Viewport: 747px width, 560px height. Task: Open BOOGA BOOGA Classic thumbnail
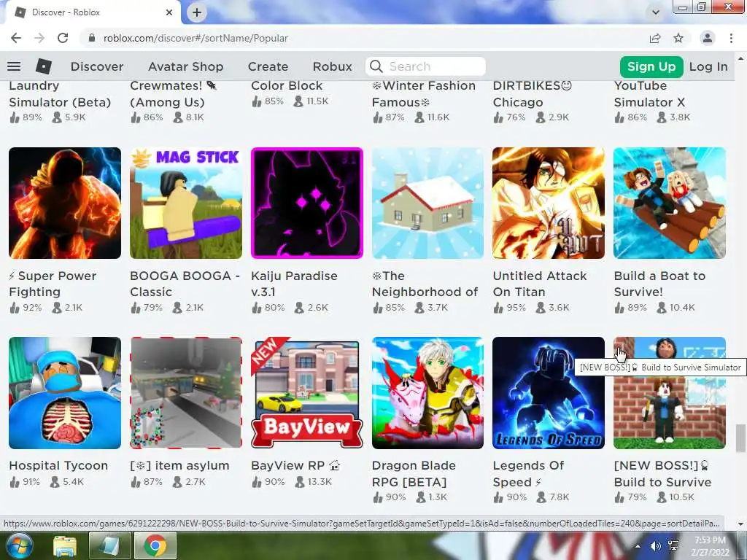point(186,203)
